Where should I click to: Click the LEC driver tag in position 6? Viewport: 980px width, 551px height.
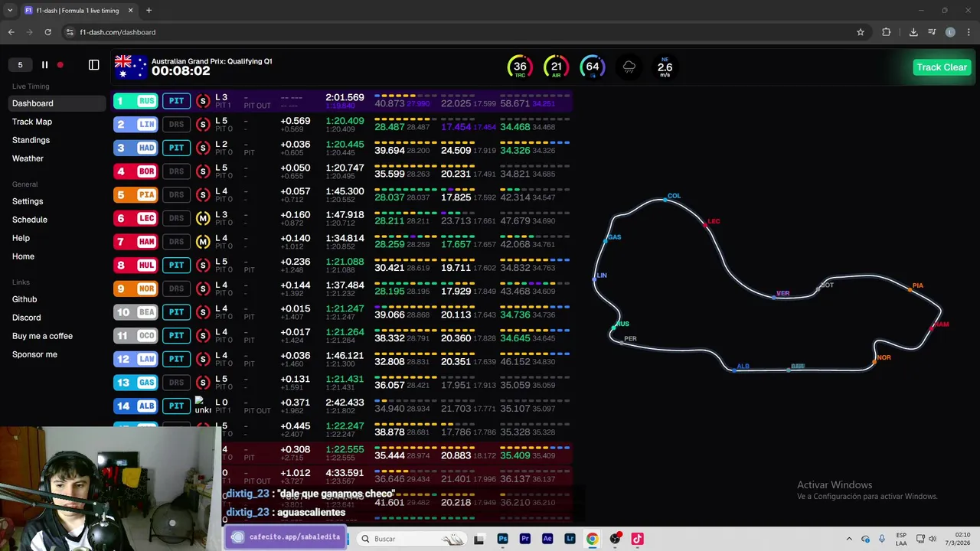[136, 218]
